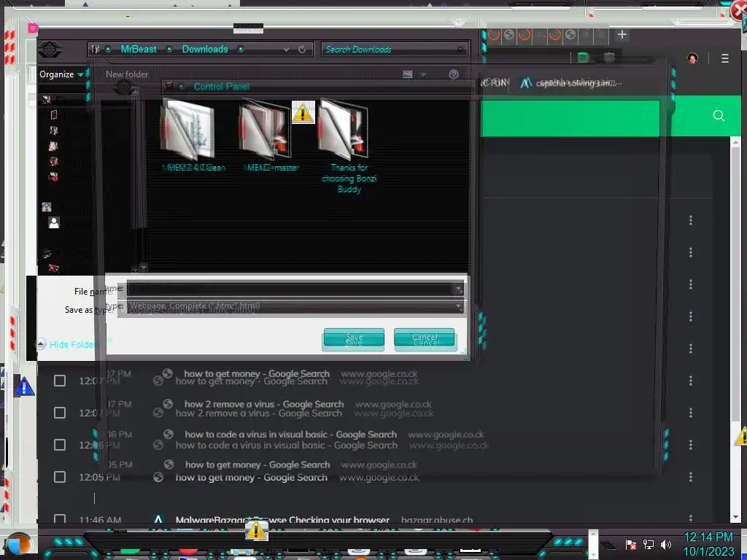Open the MEMZ 4.0 Clean folder
The width and height of the screenshot is (747, 560).
click(x=189, y=136)
